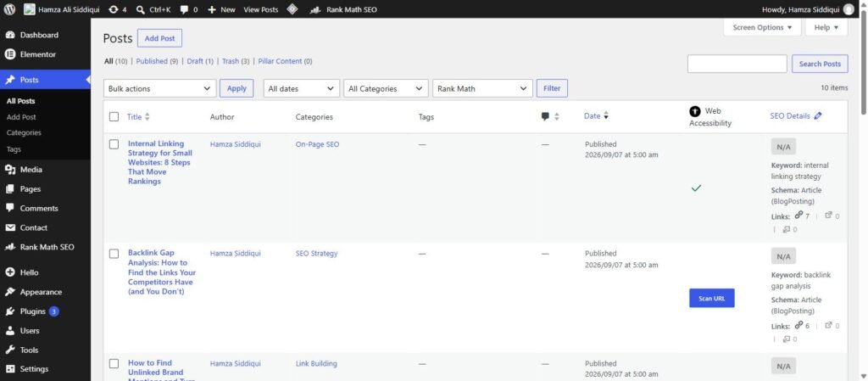
Task: Sort posts by Title column
Action: coord(138,117)
